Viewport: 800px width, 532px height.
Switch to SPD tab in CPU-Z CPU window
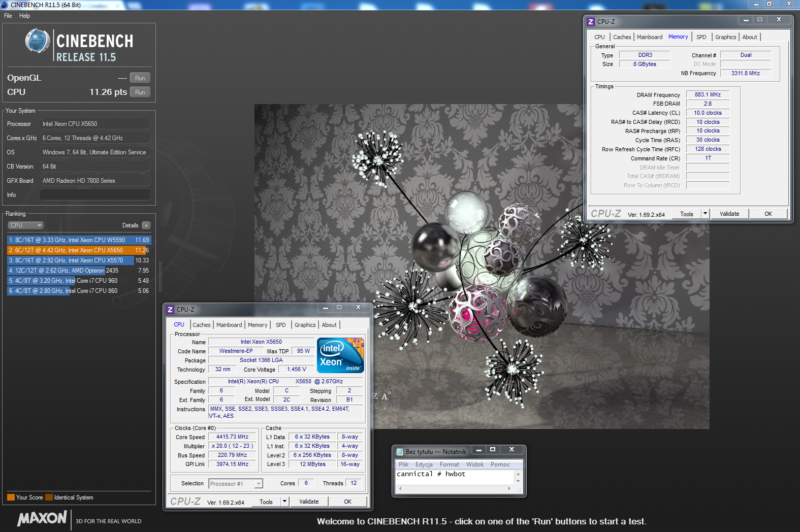pyautogui.click(x=281, y=325)
